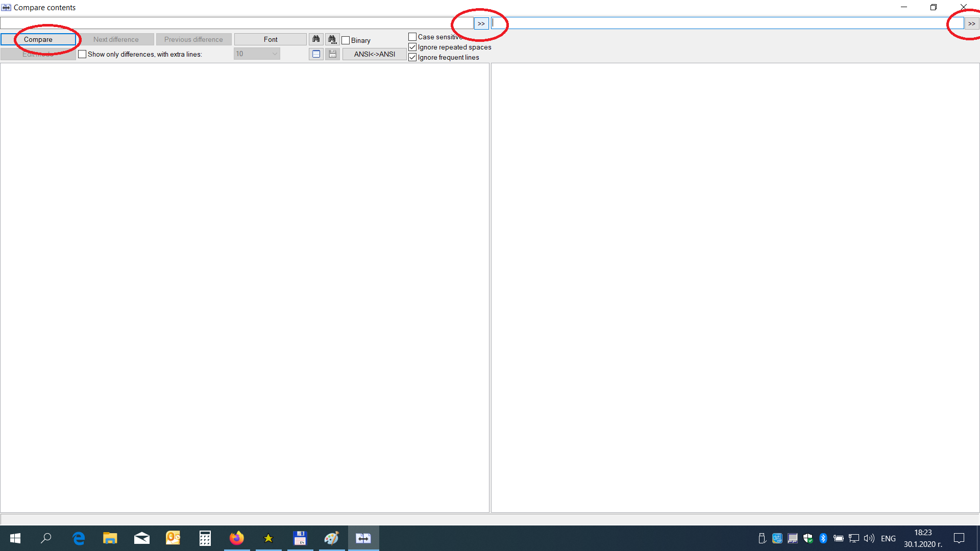
Task: Uncheck Ignore frequent lines
Action: click(412, 57)
